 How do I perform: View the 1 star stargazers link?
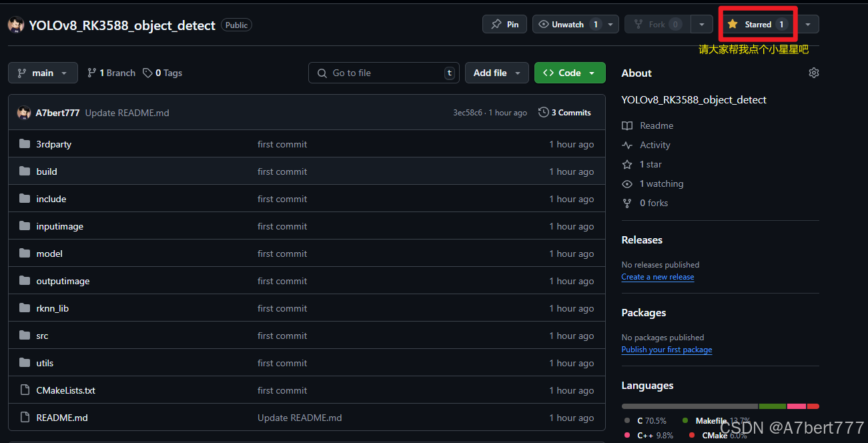tap(642, 164)
